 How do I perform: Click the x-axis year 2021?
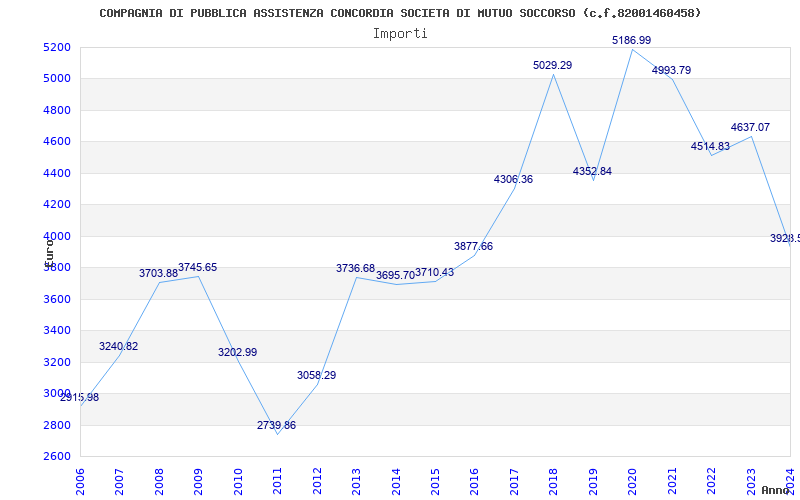(x=672, y=482)
